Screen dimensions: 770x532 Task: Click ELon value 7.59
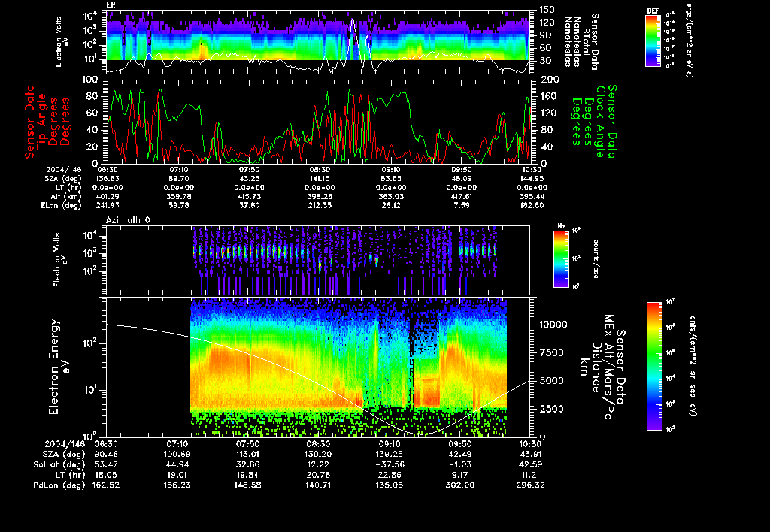(x=460, y=205)
